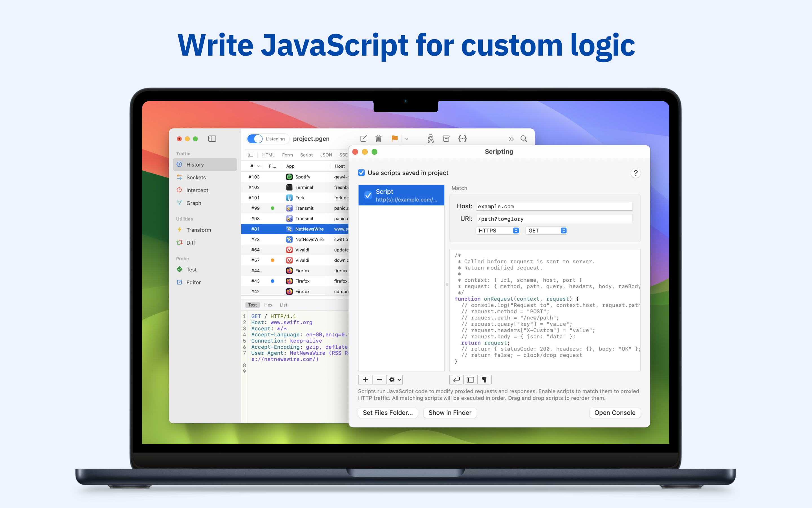The width and height of the screenshot is (812, 508).
Task: Open the help question mark button
Action: pos(636,173)
